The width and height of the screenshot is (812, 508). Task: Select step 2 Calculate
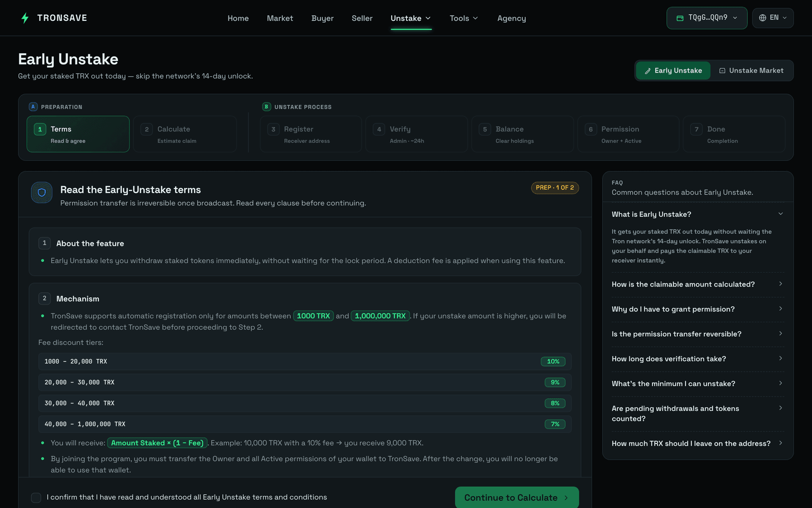coord(185,134)
